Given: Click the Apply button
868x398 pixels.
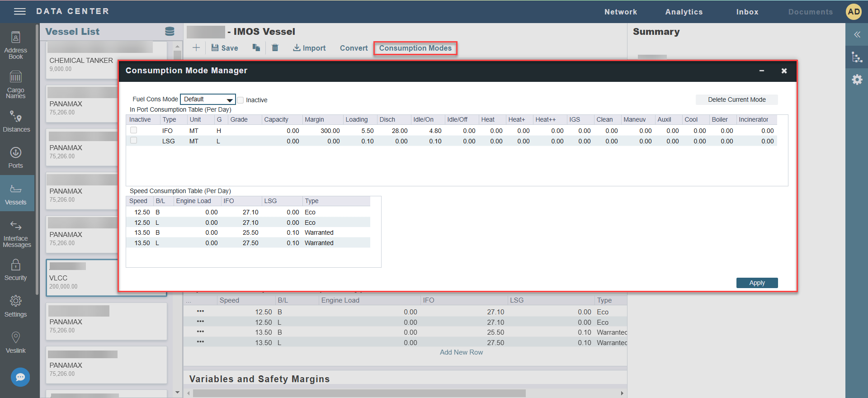Looking at the screenshot, I should pos(757,283).
